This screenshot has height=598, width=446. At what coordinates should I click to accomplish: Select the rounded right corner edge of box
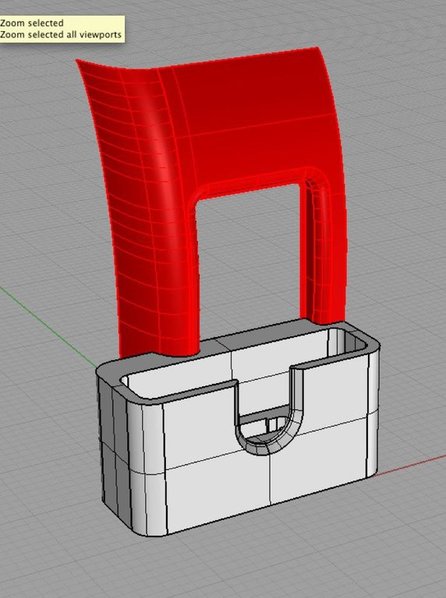pyautogui.click(x=373, y=412)
